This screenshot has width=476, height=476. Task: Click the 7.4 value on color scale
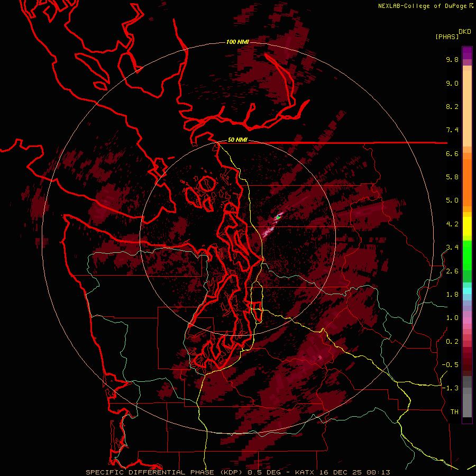tap(452, 130)
